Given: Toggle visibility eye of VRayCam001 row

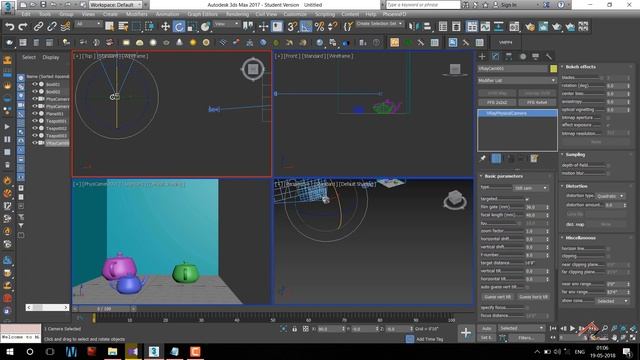Looking at the screenshot, I should [x=35, y=143].
